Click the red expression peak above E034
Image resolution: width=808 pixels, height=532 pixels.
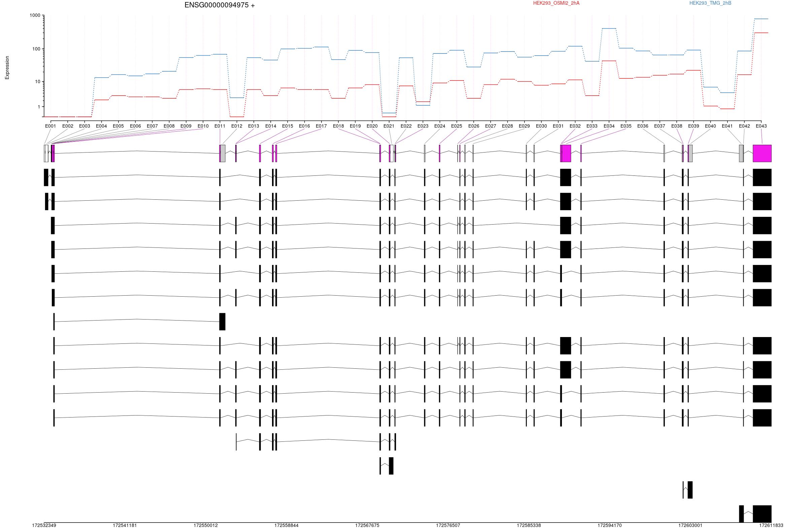[x=609, y=61]
